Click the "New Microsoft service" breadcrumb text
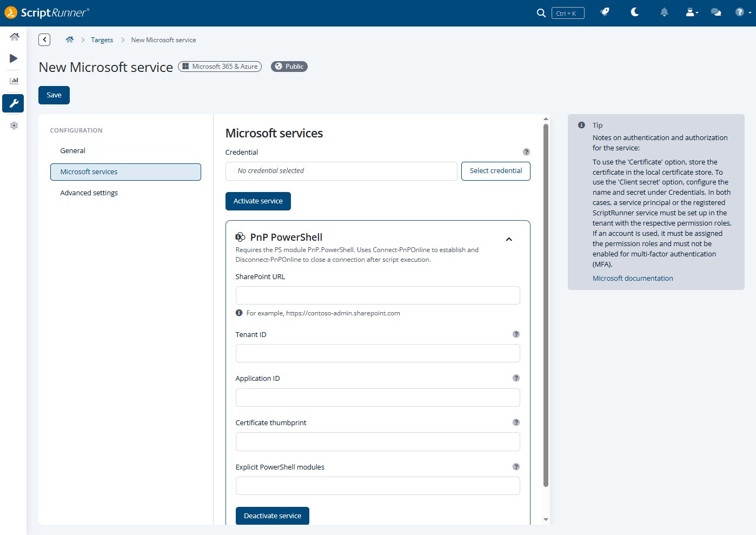 click(x=163, y=40)
